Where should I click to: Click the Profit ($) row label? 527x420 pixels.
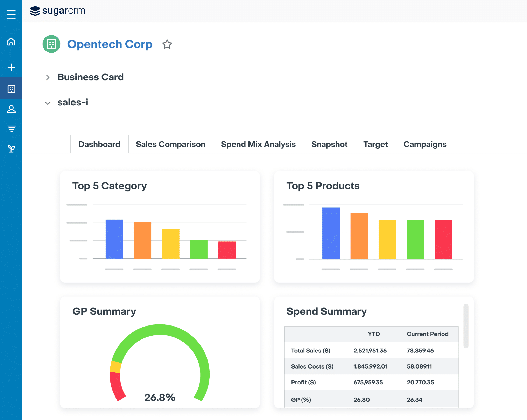[x=303, y=382]
